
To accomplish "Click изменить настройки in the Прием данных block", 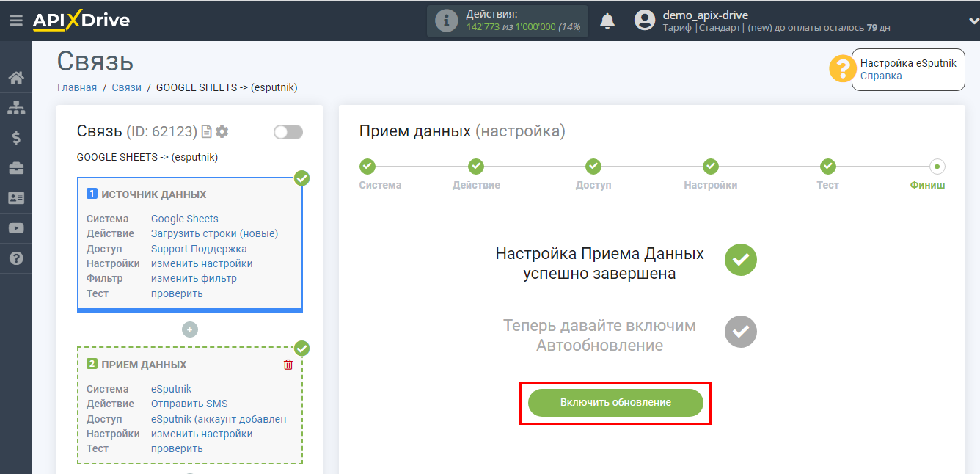I will 202,434.
